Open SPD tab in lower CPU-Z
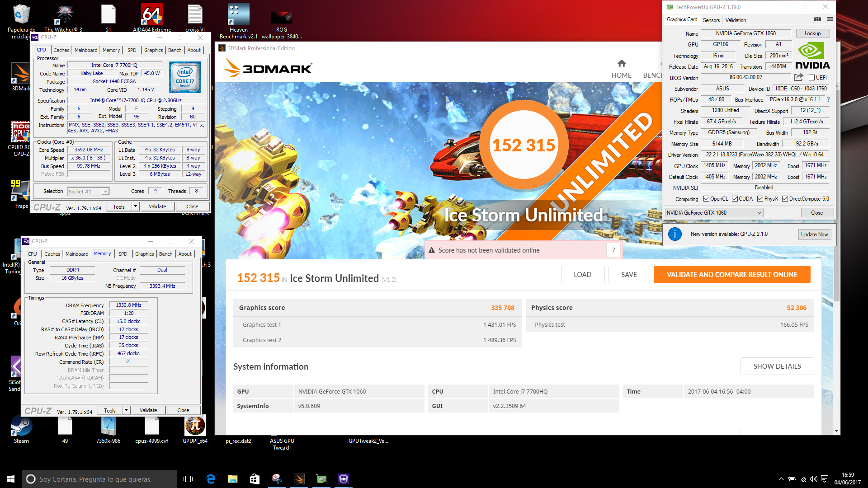 [x=123, y=254]
